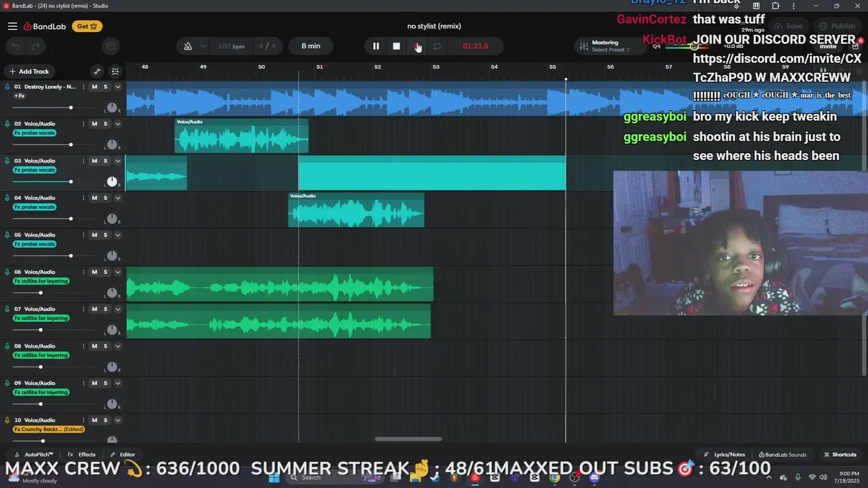Open options dots for track 07

pos(83,309)
